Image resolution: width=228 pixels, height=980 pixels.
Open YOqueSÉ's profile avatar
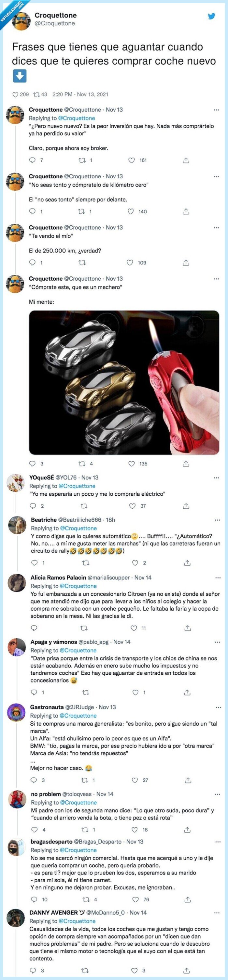[16, 483]
